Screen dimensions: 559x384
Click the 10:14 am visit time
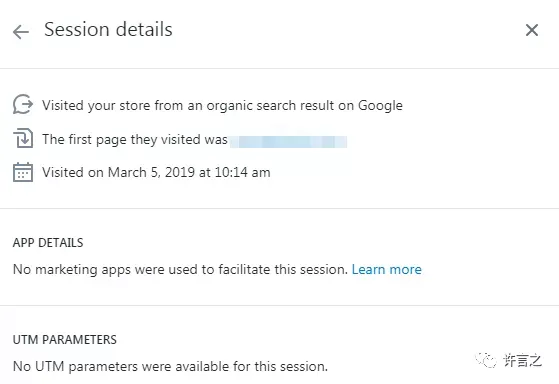tap(242, 173)
